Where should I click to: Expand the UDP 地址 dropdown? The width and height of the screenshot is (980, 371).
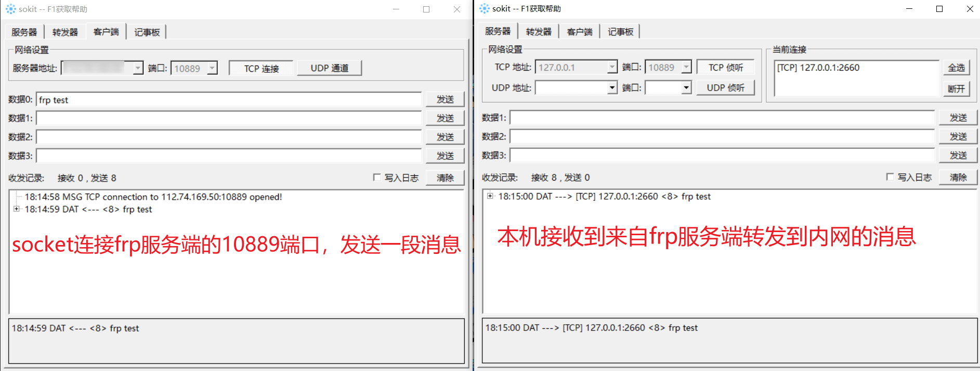pos(612,87)
